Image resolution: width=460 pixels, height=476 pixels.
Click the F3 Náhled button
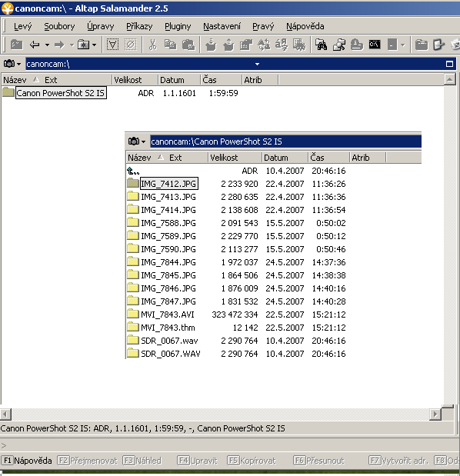[142, 461]
